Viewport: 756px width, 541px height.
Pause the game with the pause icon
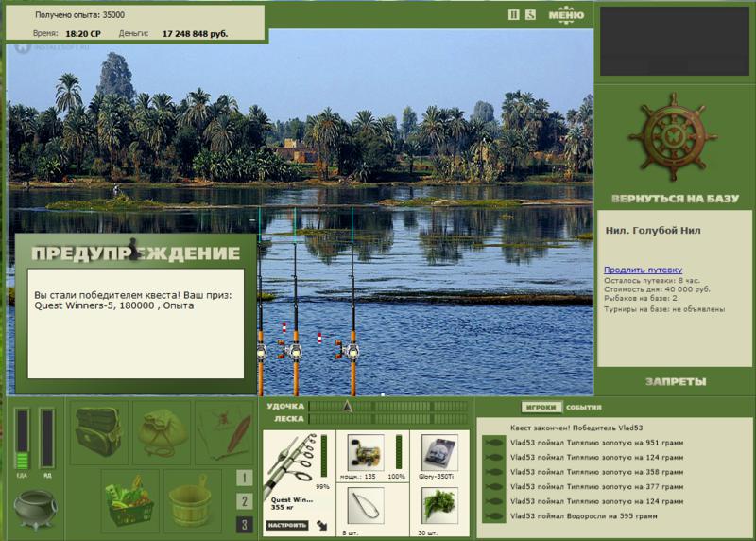513,15
